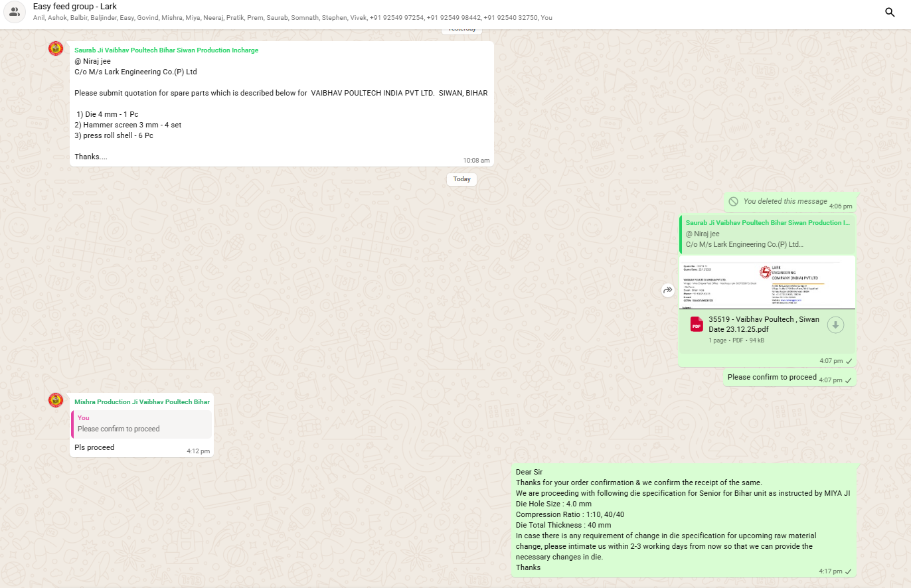Click the 'Today' date separator

click(x=461, y=179)
